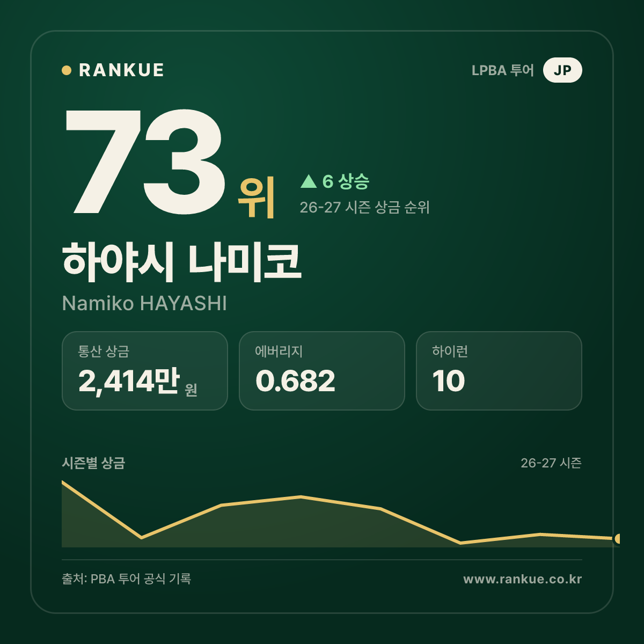Click the LPBA 투어 label
This screenshot has width=644, height=644.
[503, 70]
